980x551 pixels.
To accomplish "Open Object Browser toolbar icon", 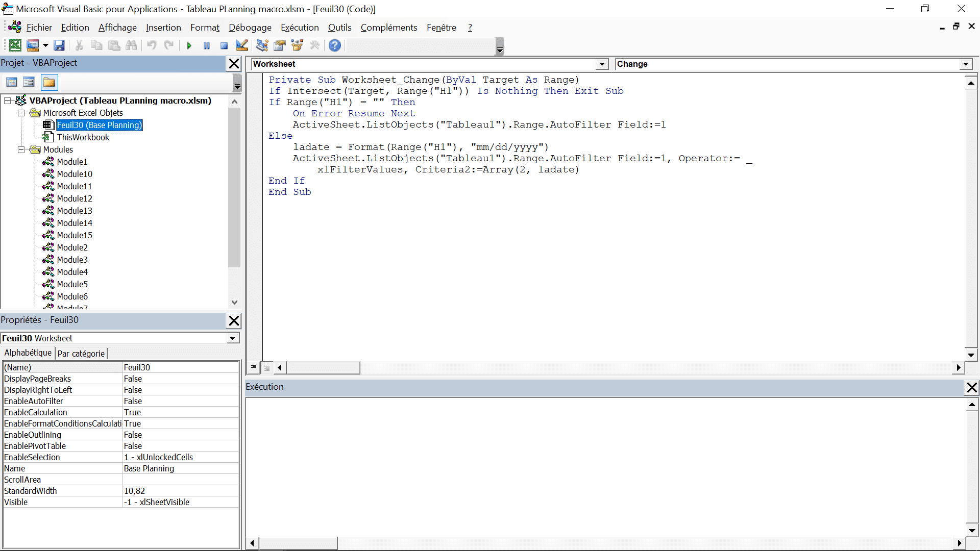I will pos(297,45).
